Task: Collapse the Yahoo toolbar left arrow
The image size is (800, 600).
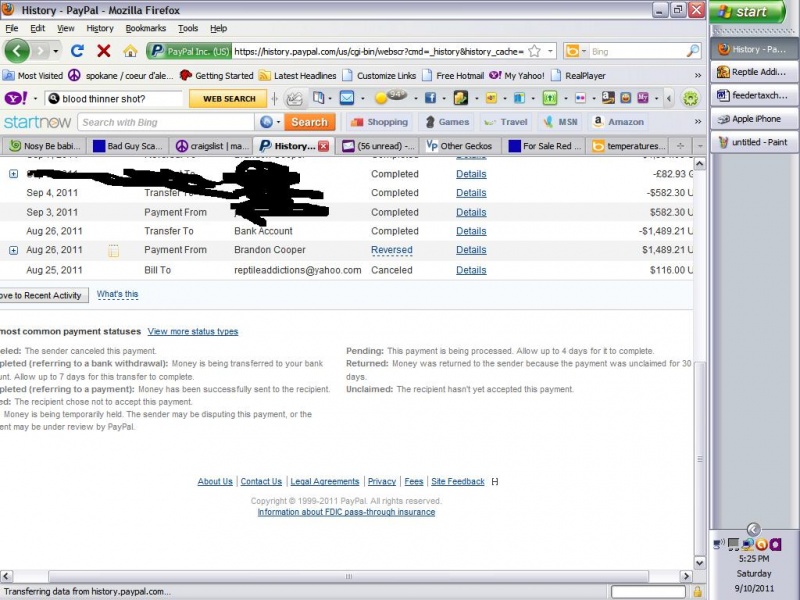Action: pos(669,98)
